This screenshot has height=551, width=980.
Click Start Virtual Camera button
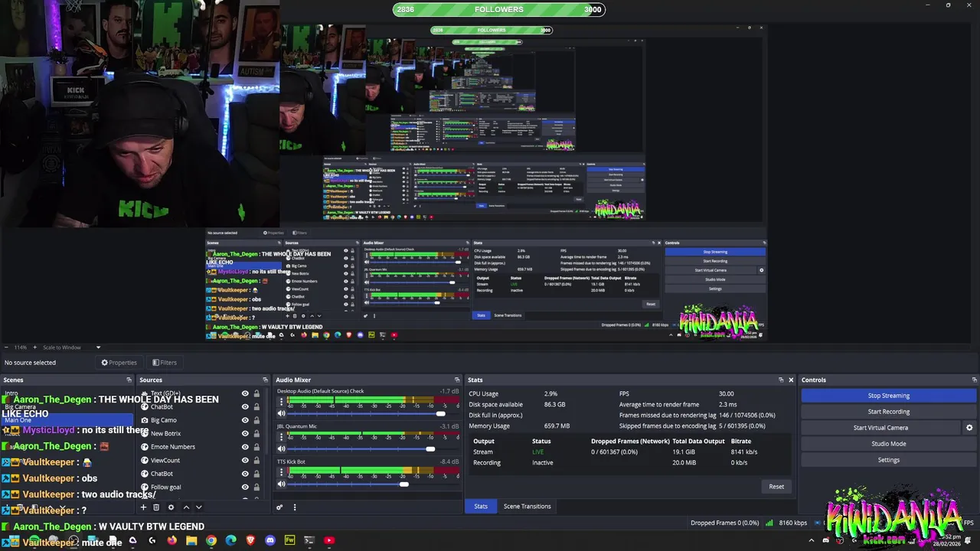click(x=880, y=428)
